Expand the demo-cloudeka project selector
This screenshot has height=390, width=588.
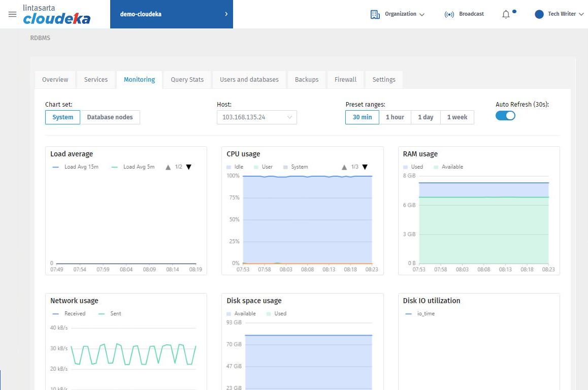(x=171, y=14)
